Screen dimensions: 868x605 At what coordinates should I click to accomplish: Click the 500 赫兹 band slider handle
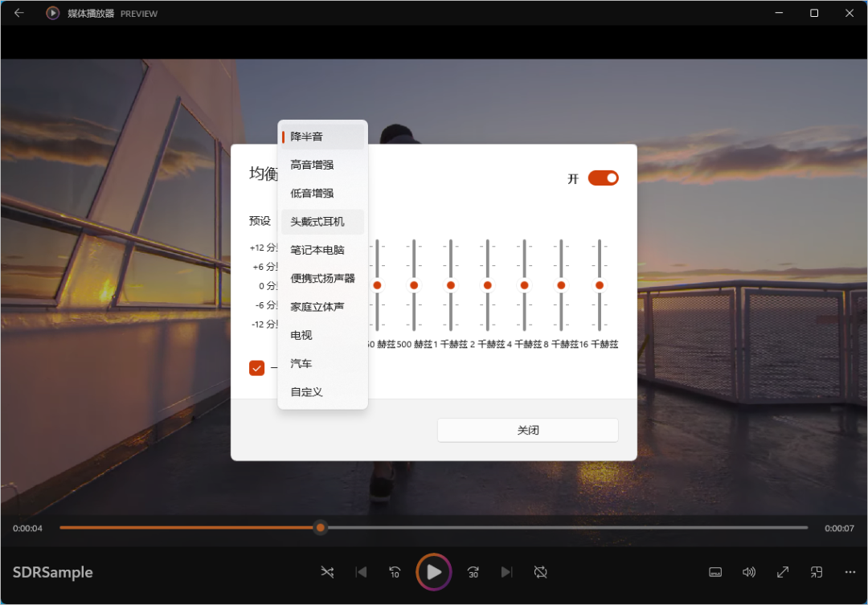414,285
